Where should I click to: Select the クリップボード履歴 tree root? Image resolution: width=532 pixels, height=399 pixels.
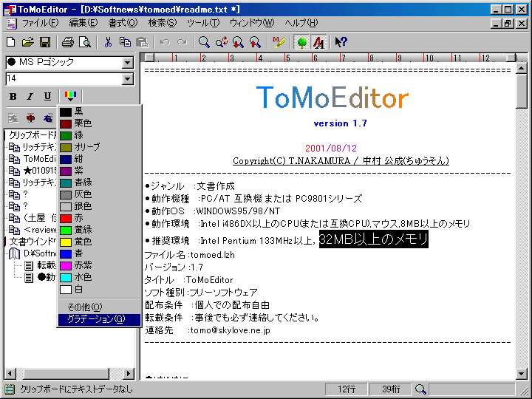coord(32,135)
